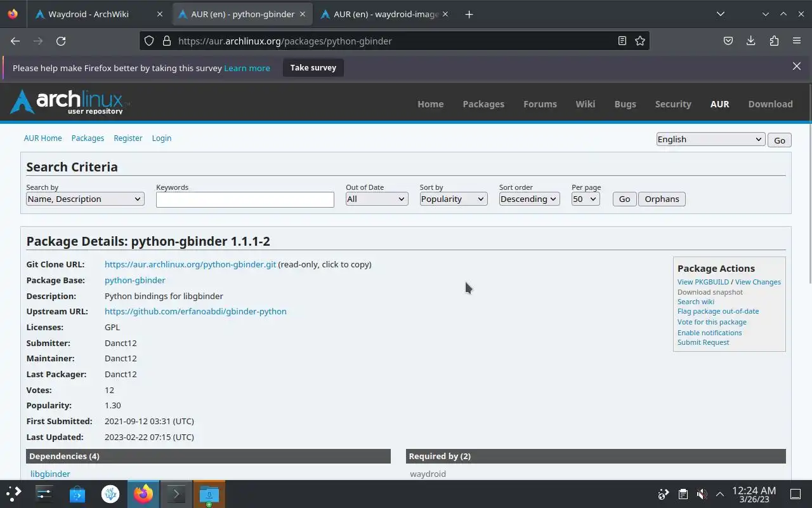Open the English language dropdown
This screenshot has height=508, width=812.
coord(710,140)
